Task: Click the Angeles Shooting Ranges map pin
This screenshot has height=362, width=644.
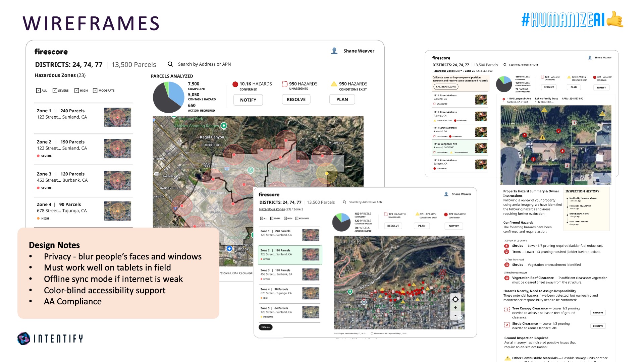Action: [x=224, y=126]
